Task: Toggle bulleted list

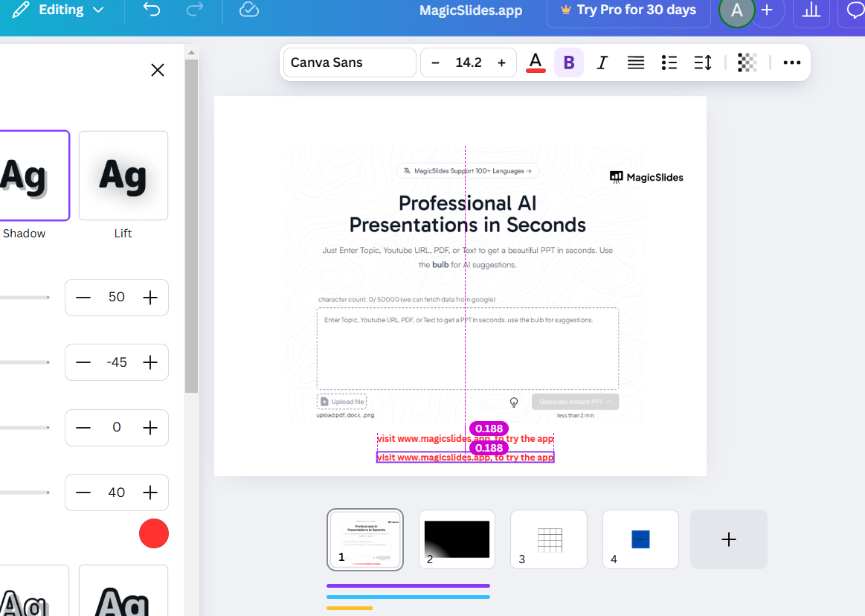Action: (x=669, y=62)
